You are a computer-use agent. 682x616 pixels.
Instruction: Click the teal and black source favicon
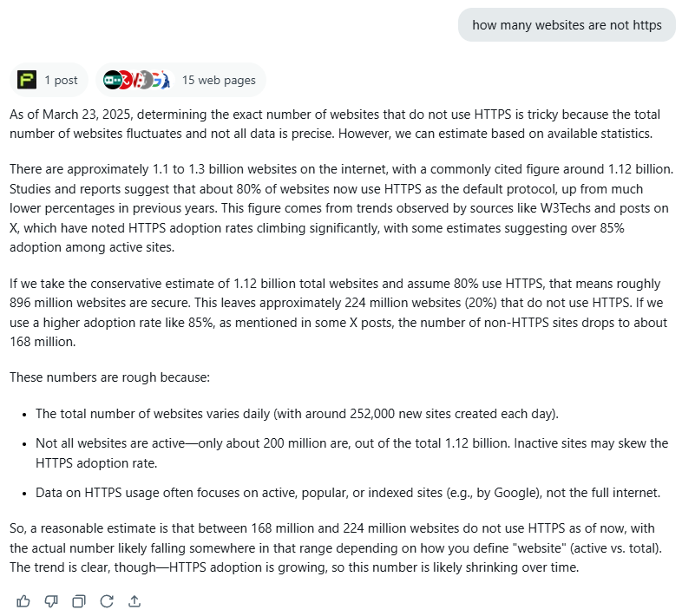[x=112, y=80]
